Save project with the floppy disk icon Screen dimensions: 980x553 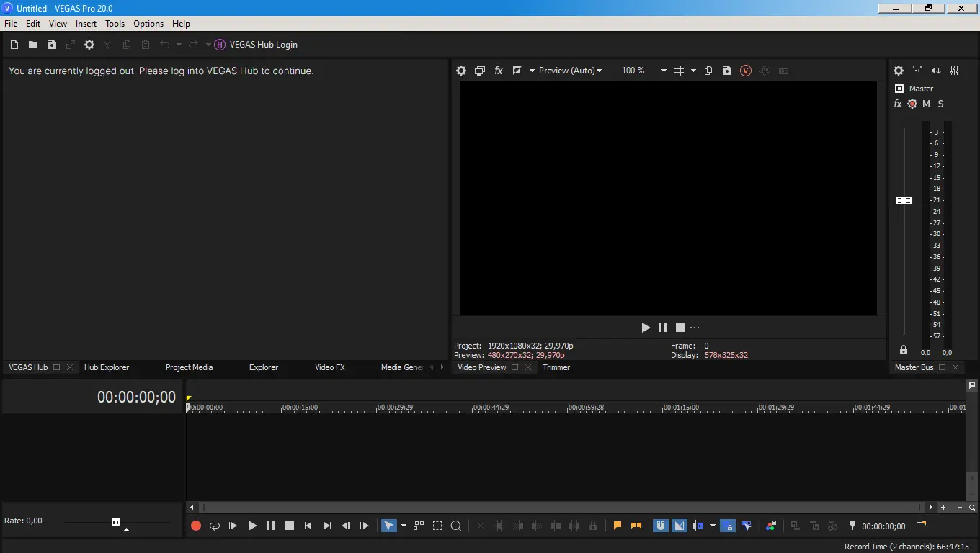pyautogui.click(x=52, y=45)
